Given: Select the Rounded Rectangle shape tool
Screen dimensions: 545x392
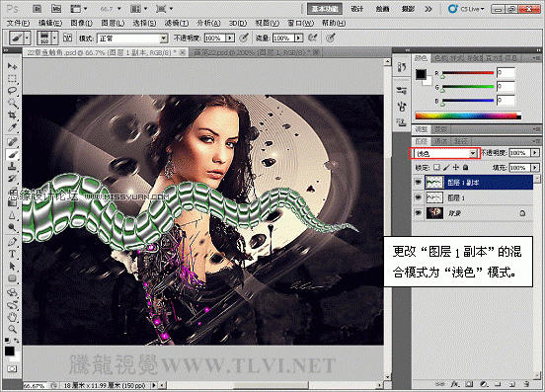Looking at the screenshot, I should point(12,278).
